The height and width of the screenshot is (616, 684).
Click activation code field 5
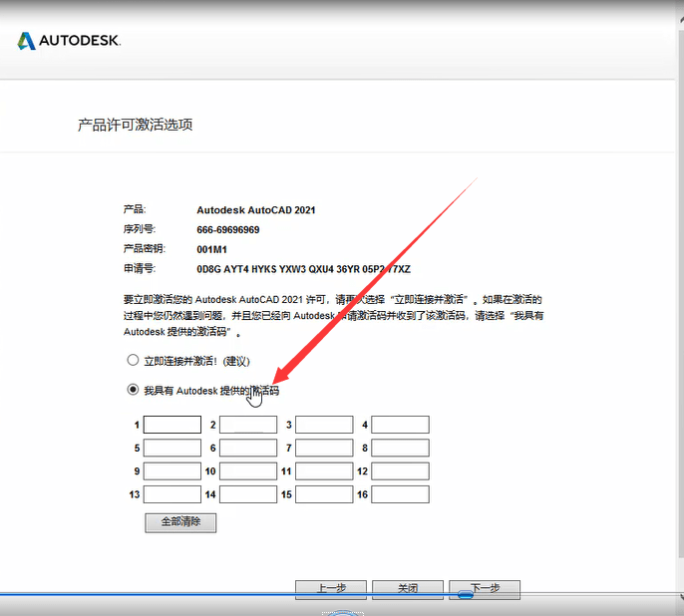coord(172,448)
